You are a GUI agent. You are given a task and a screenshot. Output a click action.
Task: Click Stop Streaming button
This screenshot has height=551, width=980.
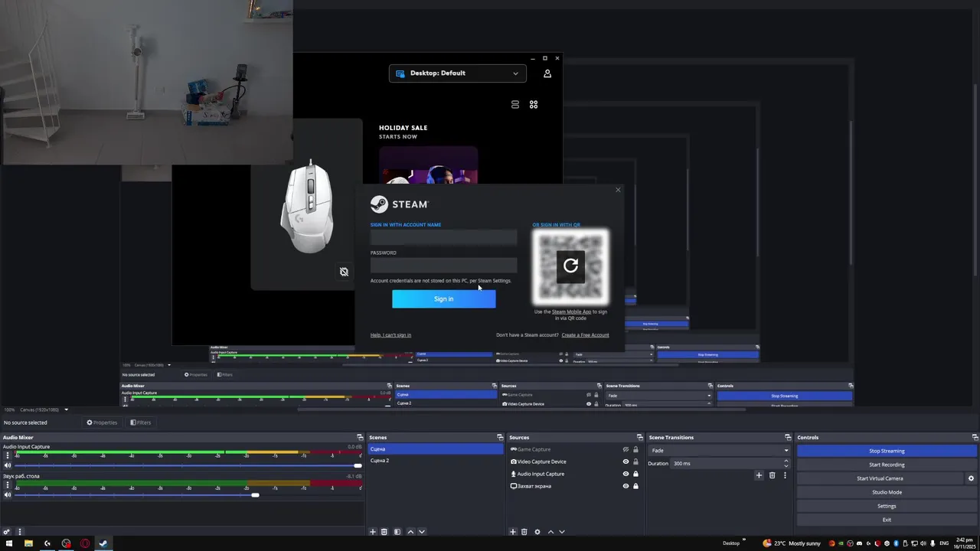887,451
